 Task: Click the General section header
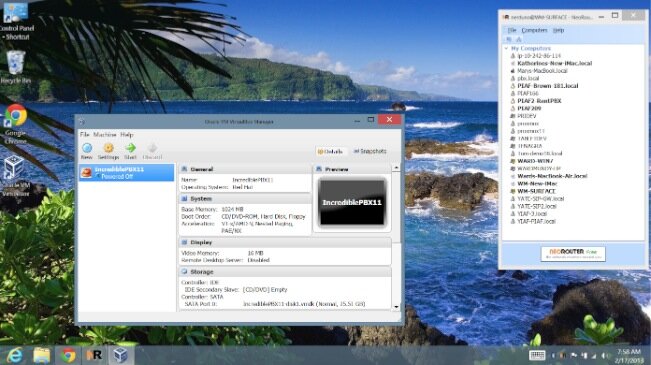pos(245,169)
